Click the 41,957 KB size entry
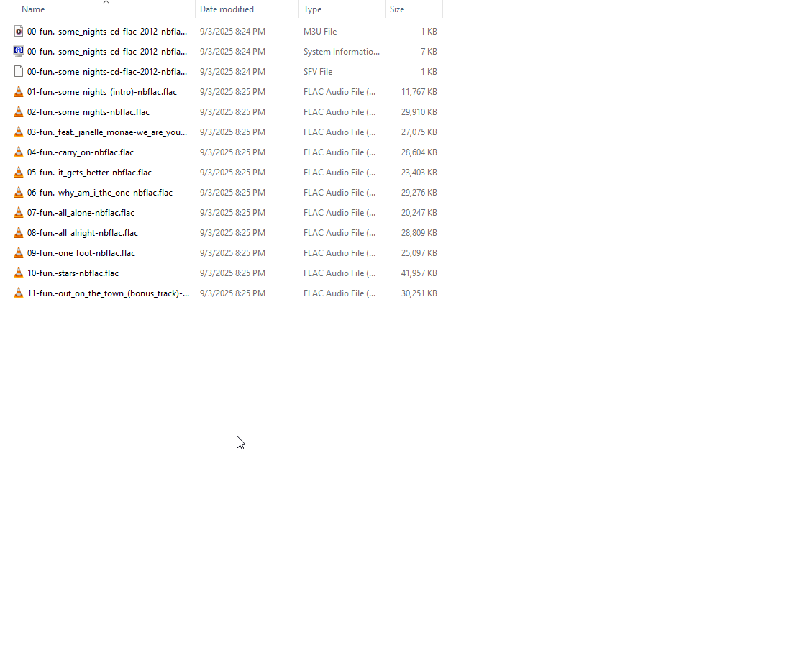The image size is (812, 645). 419,273
